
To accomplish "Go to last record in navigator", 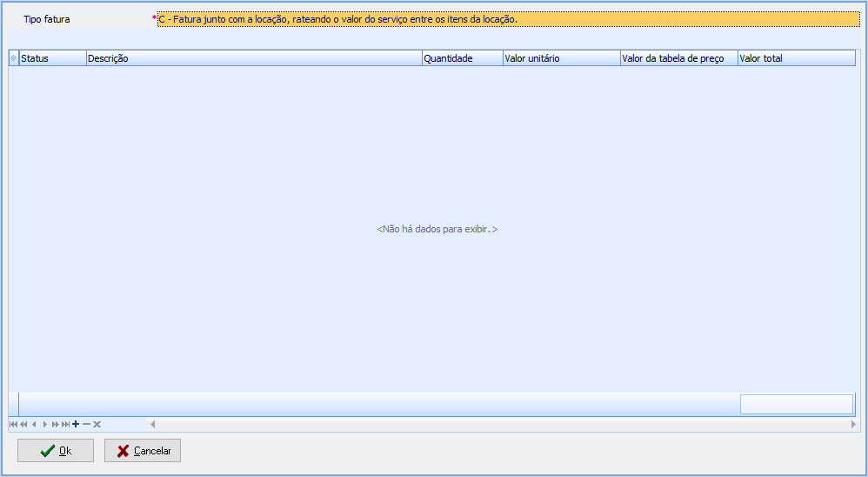I will point(65,425).
